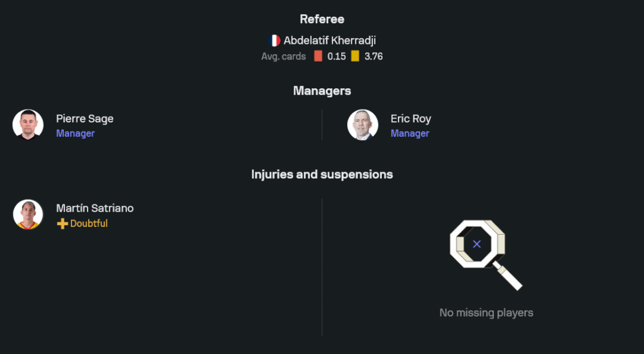Click the orange plus icon beside Doubtful
This screenshot has height=354, width=644.
tap(62, 224)
